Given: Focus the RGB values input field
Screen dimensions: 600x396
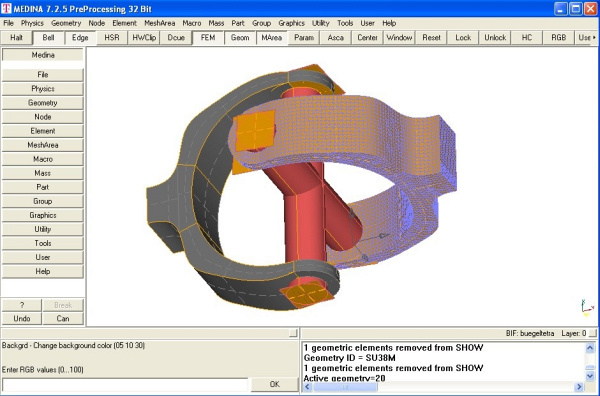Looking at the screenshot, I should pyautogui.click(x=125, y=385).
